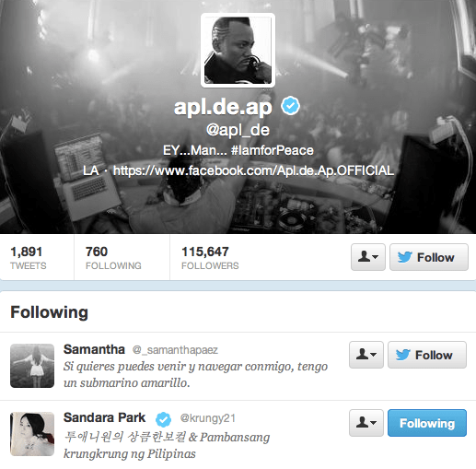This screenshot has width=476, height=469.
Task: Open Samantha's profile picture
Action: [x=32, y=366]
